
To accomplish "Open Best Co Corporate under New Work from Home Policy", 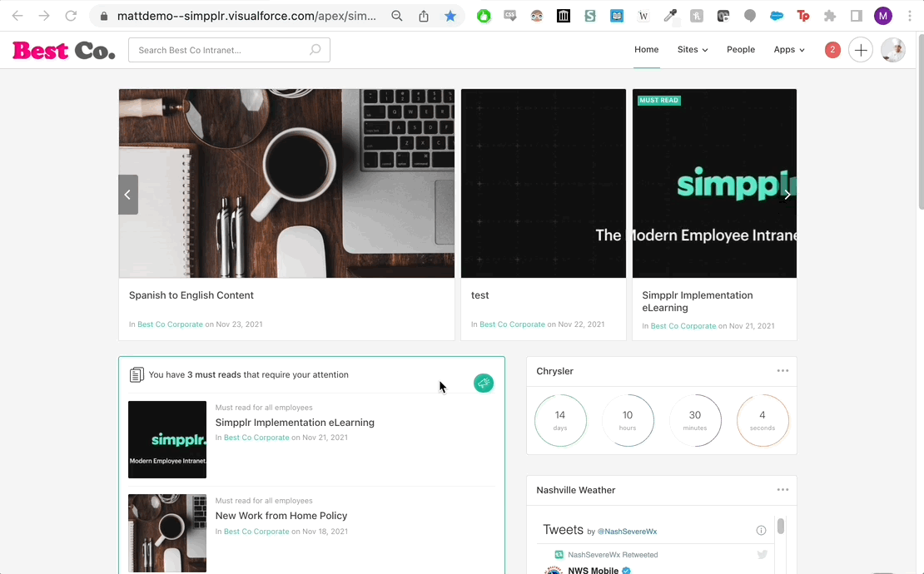I will click(x=256, y=531).
